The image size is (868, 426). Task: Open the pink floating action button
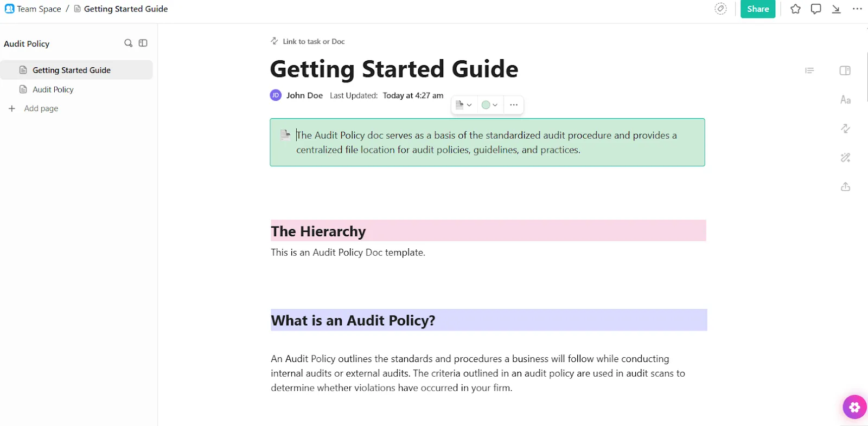click(x=855, y=407)
